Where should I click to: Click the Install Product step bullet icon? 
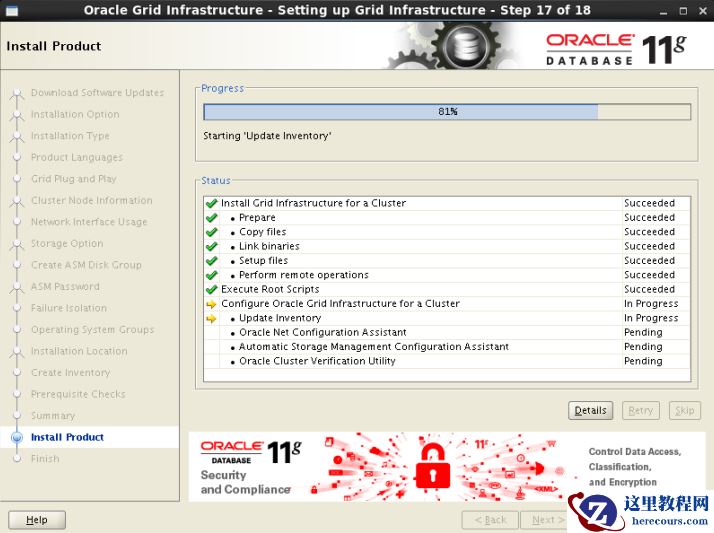coord(17,437)
